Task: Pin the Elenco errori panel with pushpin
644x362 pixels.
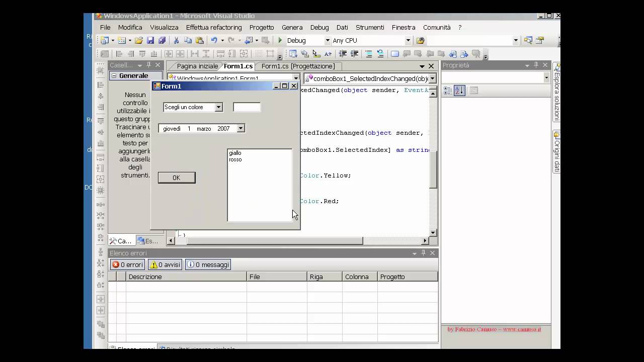Action: point(424,253)
